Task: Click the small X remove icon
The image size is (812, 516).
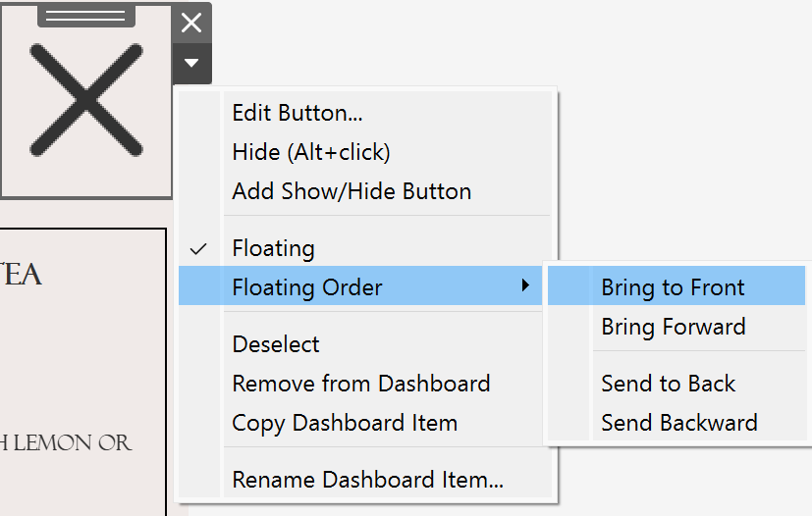Action: 191,23
